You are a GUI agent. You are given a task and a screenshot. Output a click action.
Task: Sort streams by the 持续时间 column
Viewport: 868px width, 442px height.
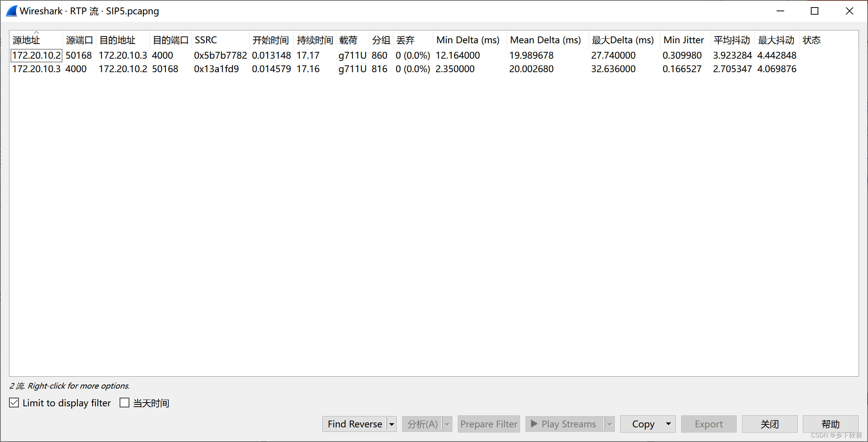coord(315,40)
